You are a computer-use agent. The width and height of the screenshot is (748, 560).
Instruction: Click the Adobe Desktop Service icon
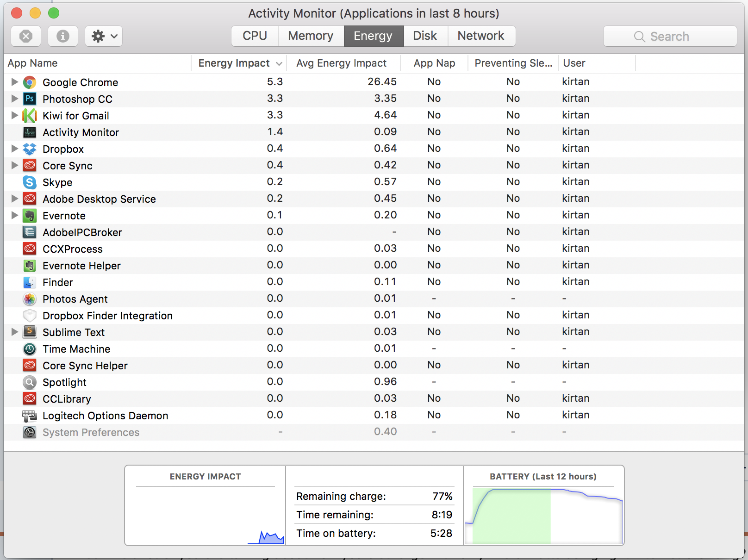(30, 199)
